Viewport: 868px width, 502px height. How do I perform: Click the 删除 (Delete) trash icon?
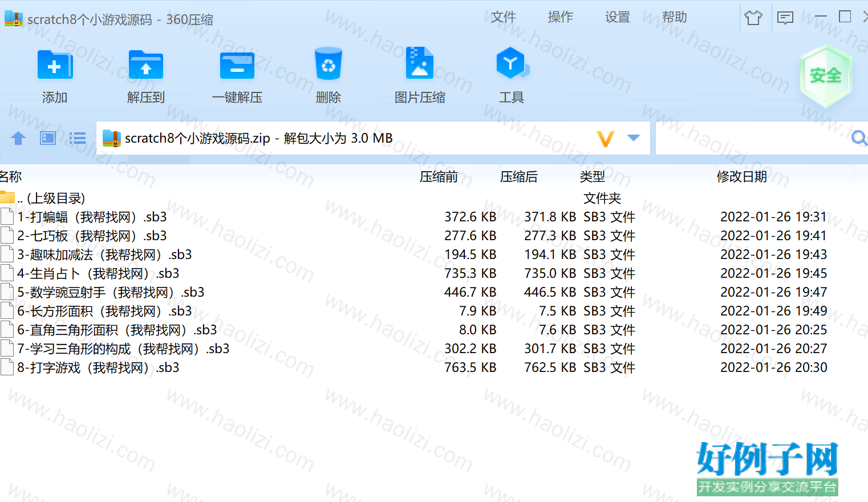[328, 64]
